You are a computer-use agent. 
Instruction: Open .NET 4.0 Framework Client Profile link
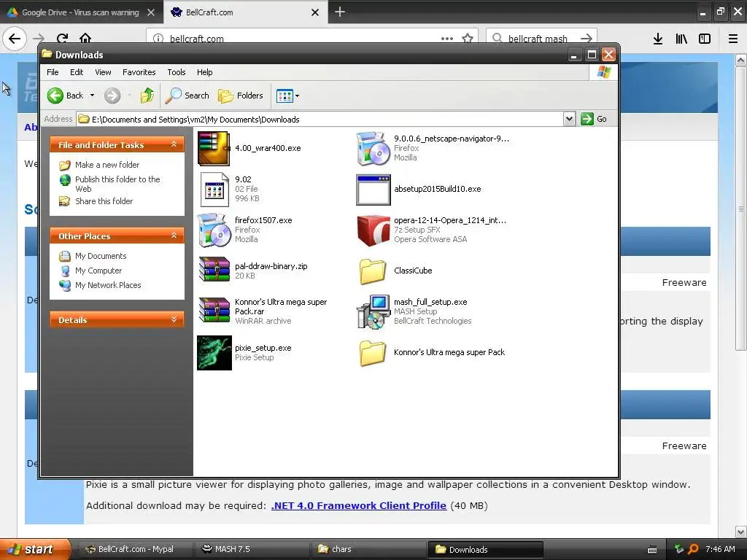coord(359,506)
